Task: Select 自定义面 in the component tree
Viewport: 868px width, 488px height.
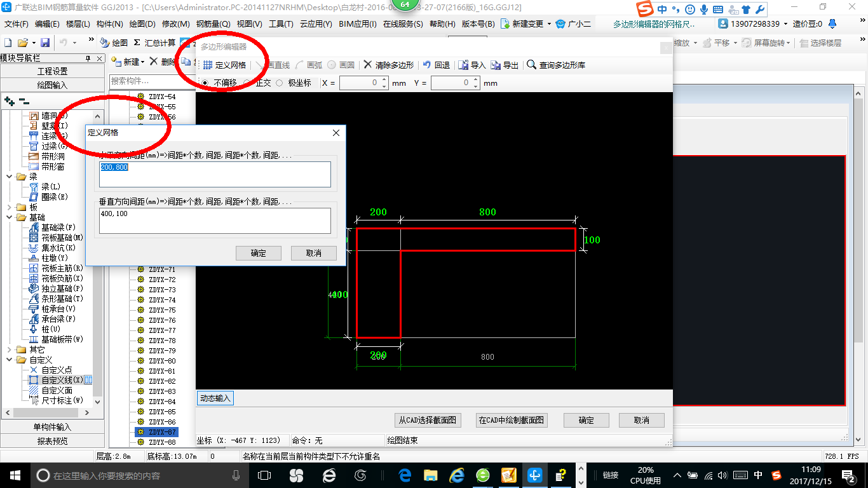Action: point(57,390)
